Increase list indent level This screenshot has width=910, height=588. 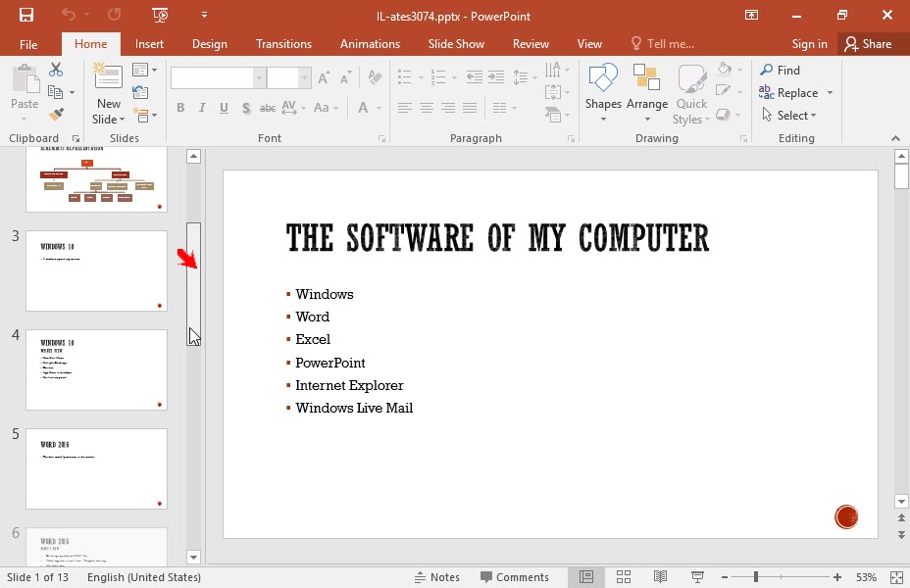tap(496, 76)
